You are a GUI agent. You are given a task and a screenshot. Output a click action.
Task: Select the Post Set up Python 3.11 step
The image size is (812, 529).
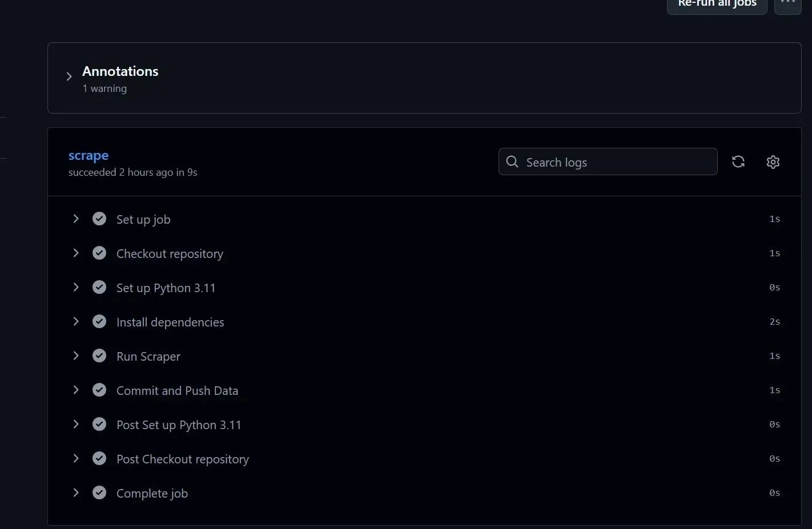click(179, 425)
